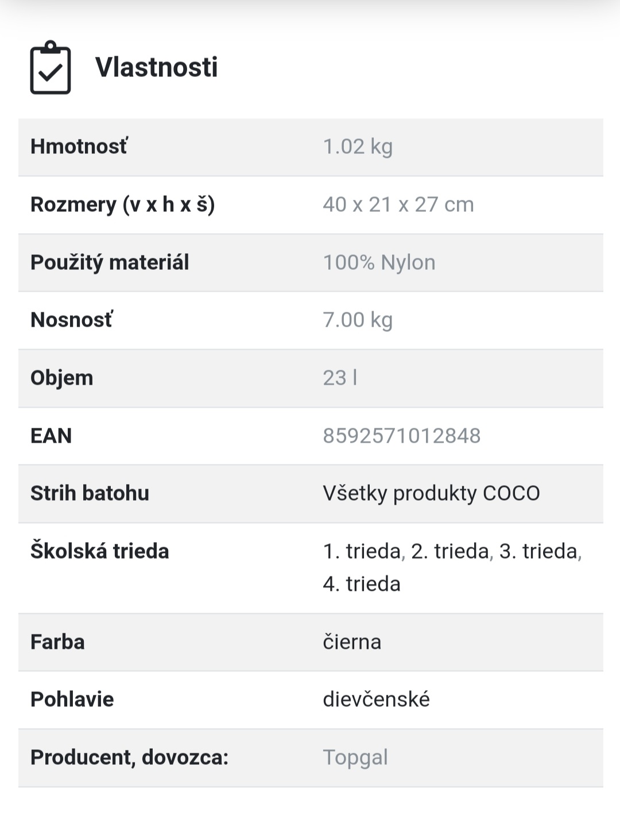Click the Topgal producer value
Viewport: 620px width, 840px height.
355,757
